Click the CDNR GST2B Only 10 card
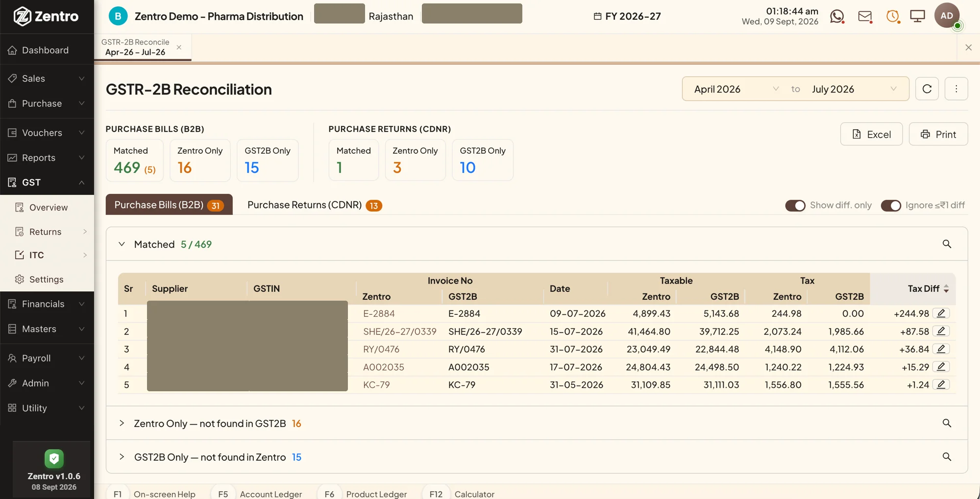The height and width of the screenshot is (499, 980). point(483,160)
